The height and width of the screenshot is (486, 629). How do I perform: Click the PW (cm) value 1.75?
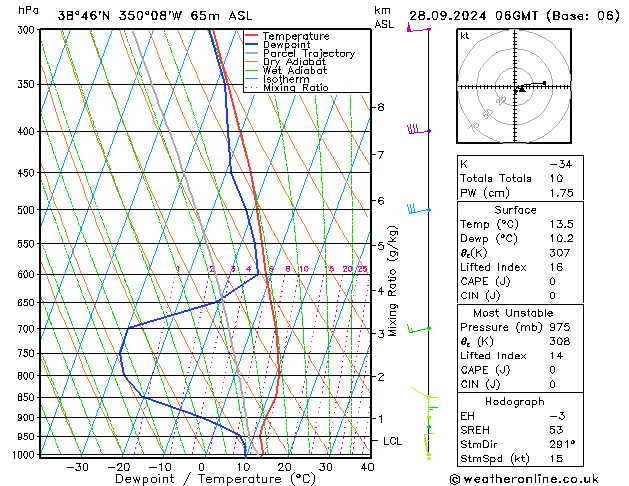562,193
